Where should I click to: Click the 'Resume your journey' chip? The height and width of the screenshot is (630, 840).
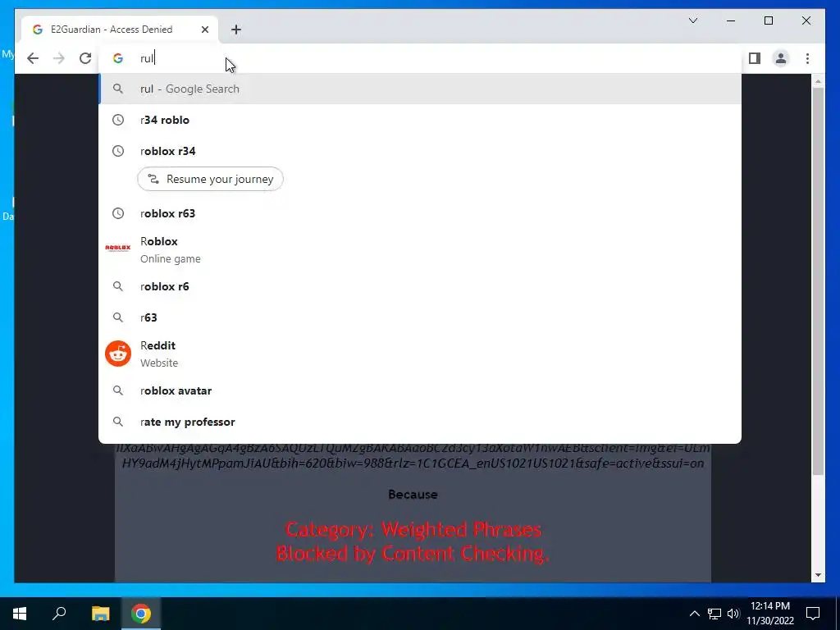pos(210,179)
